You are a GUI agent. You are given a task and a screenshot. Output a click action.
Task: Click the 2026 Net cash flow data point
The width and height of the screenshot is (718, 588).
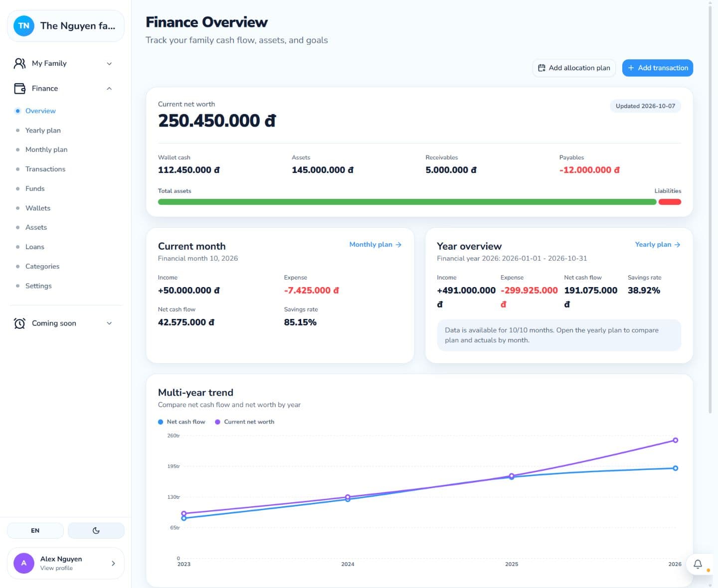coord(676,468)
